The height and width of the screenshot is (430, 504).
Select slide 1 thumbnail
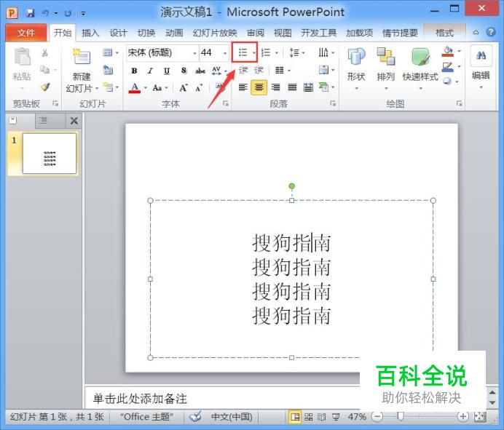50,154
